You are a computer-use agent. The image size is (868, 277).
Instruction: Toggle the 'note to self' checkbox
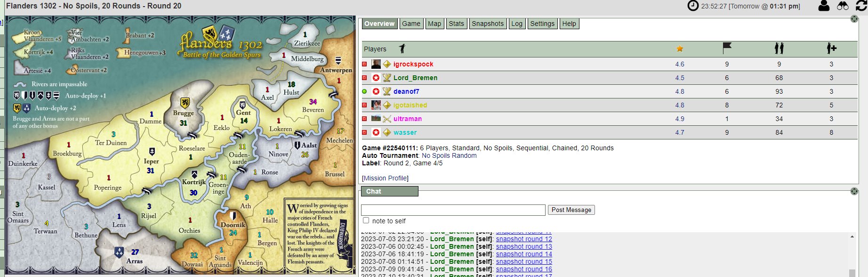366,220
